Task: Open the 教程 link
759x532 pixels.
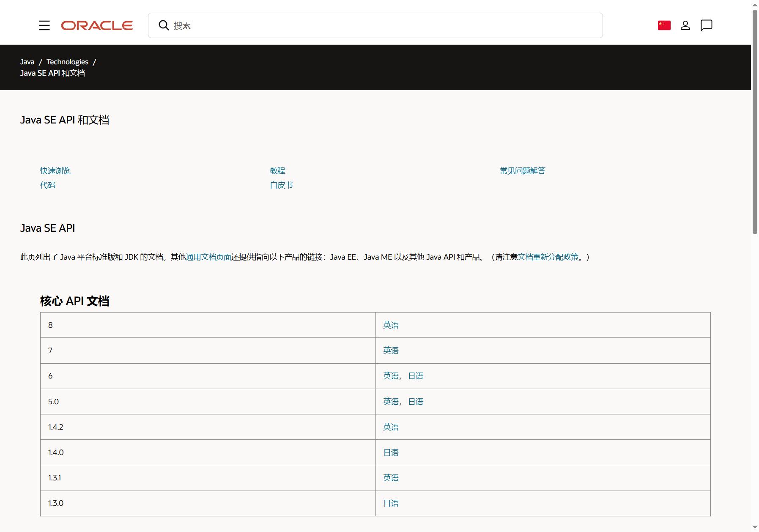Action: [277, 171]
